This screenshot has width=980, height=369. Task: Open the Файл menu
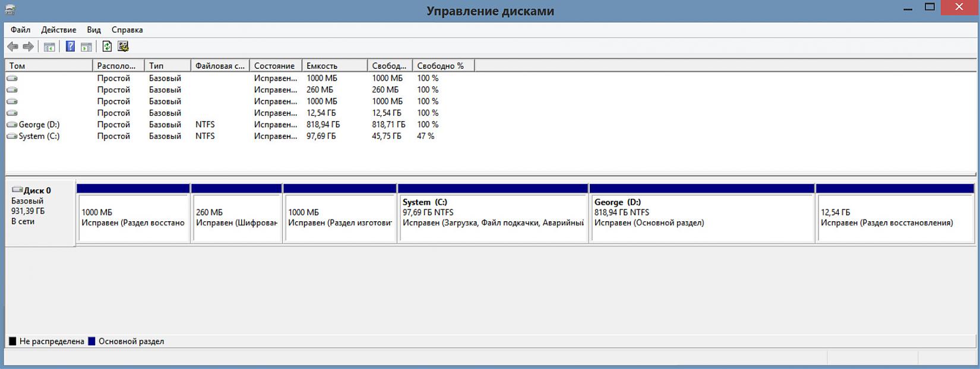point(20,30)
